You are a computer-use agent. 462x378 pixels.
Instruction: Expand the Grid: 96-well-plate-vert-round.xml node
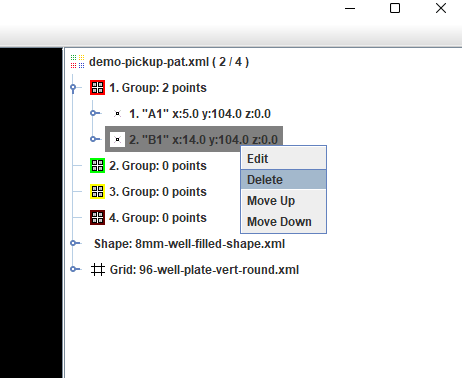(x=73, y=269)
